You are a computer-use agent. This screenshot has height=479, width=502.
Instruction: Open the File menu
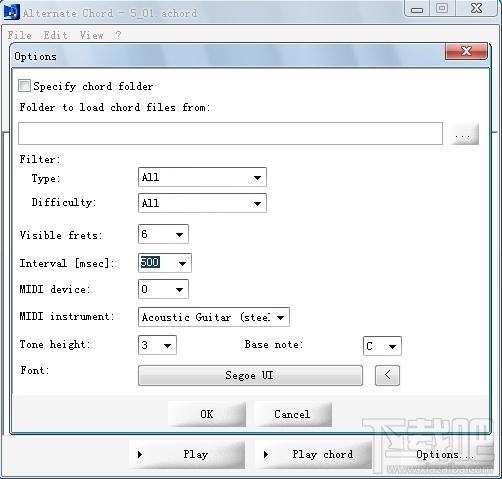tap(20, 35)
